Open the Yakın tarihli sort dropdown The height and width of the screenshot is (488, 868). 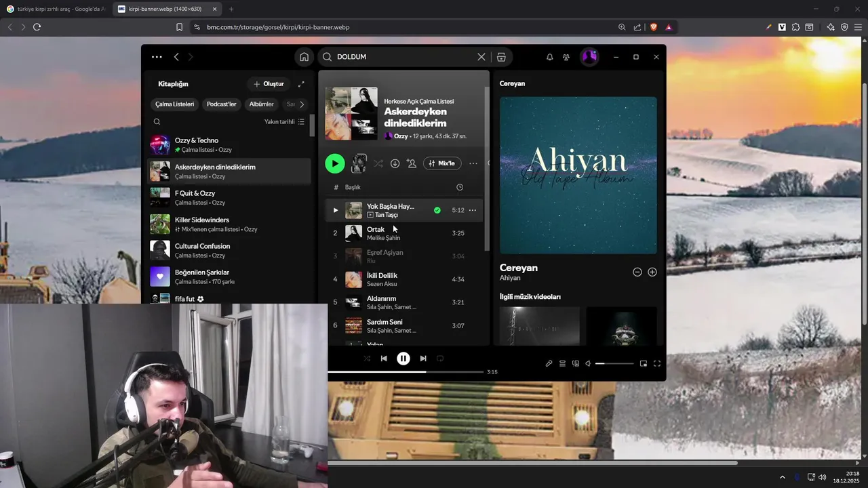coord(285,122)
